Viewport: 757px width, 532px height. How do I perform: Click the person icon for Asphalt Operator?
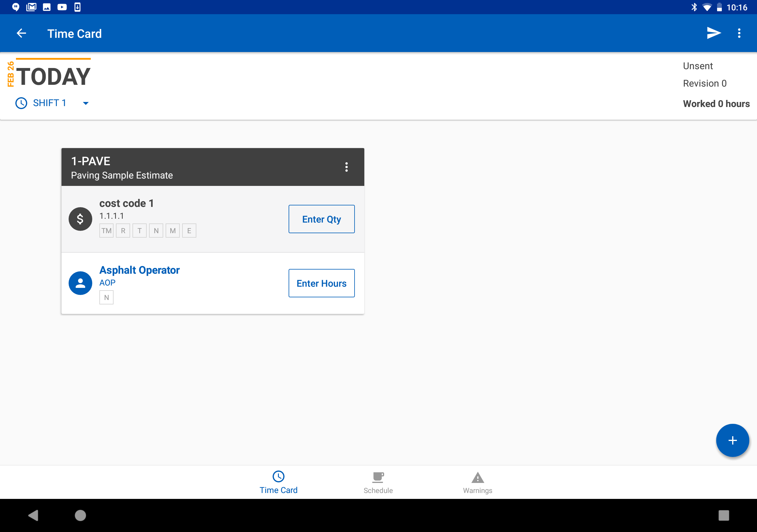point(80,283)
